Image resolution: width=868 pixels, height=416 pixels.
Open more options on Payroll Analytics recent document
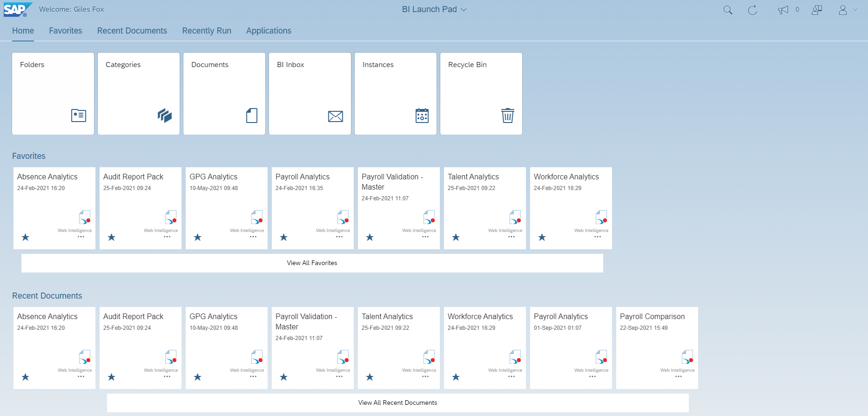pos(592,377)
